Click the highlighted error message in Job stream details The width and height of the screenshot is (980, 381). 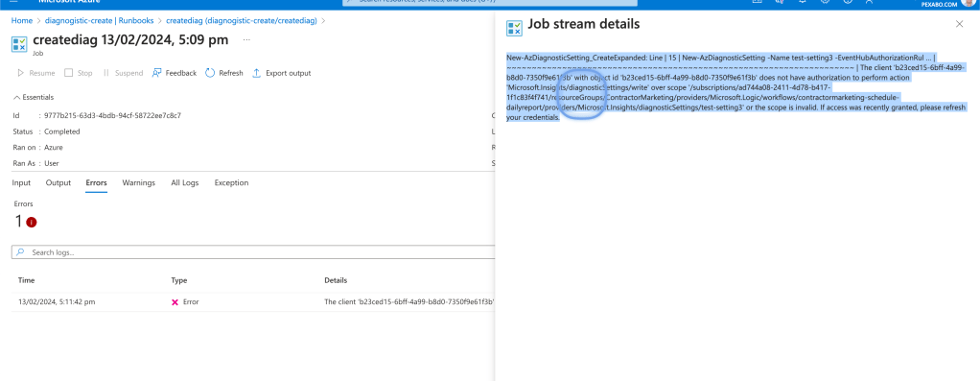click(735, 87)
